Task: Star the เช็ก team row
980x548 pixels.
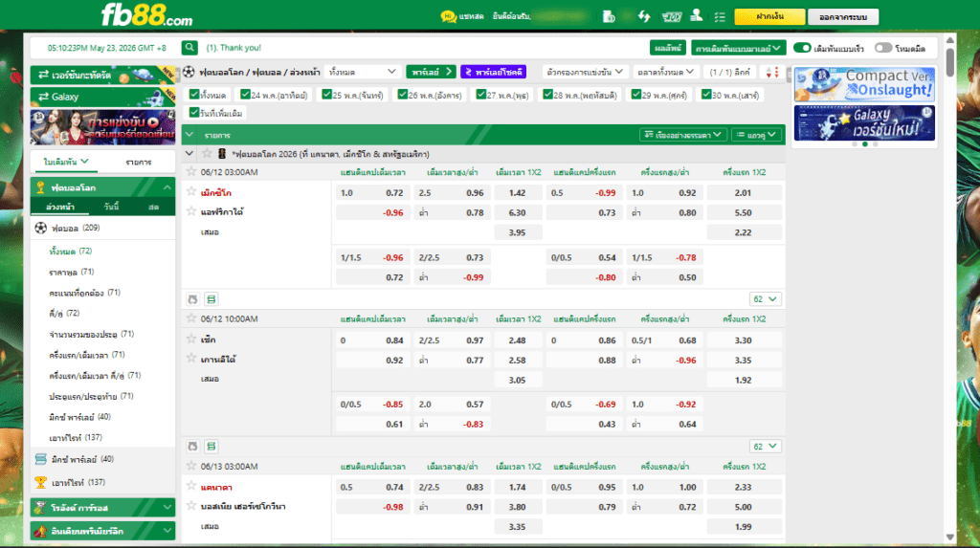Action: click(191, 339)
